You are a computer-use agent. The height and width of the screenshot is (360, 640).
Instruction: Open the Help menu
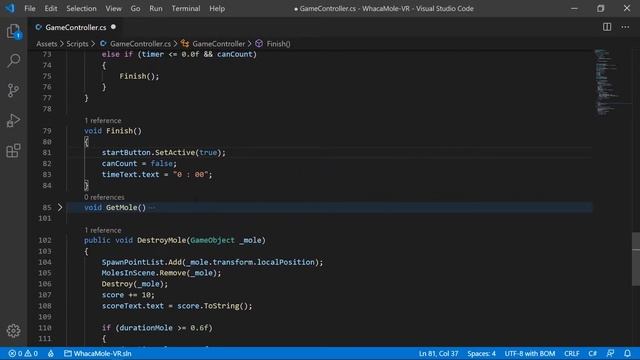click(217, 8)
